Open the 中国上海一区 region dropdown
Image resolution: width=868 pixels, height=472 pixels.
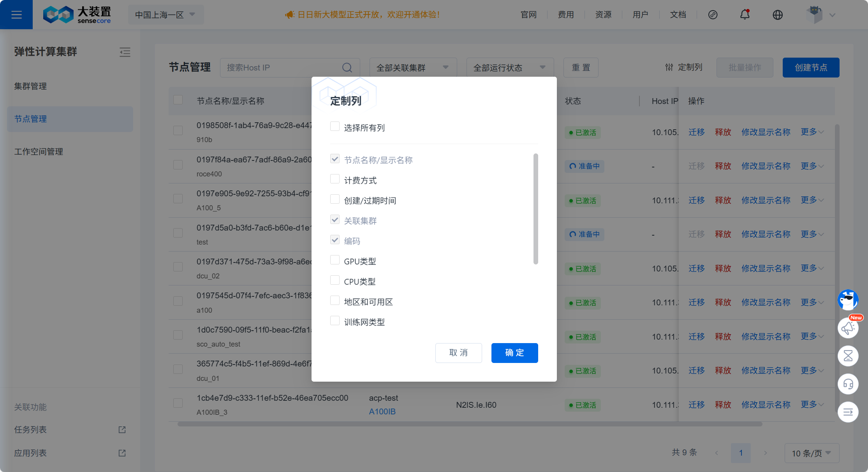point(166,15)
